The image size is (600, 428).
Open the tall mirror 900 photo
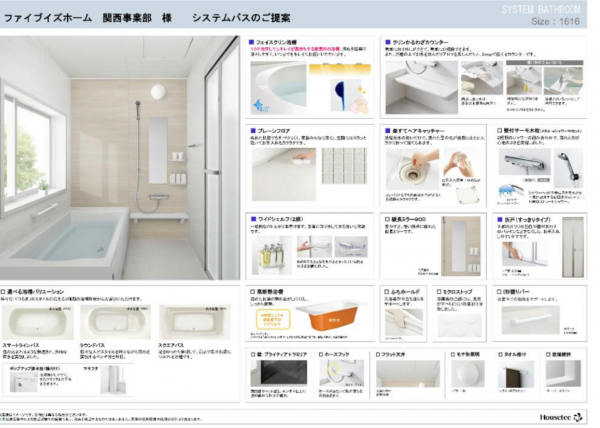point(461,246)
